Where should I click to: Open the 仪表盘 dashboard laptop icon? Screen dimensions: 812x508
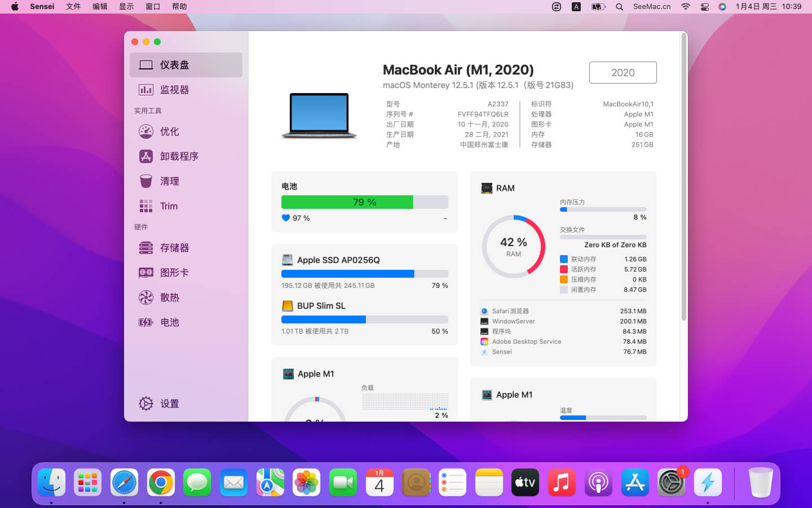click(146, 65)
